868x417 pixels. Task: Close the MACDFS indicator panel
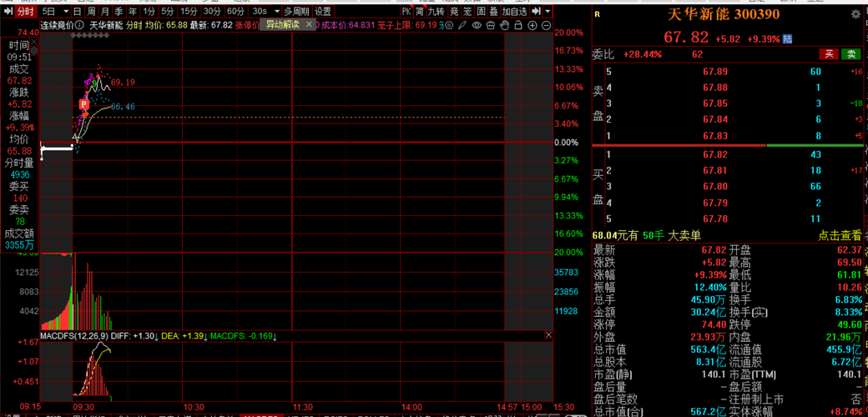point(548,335)
